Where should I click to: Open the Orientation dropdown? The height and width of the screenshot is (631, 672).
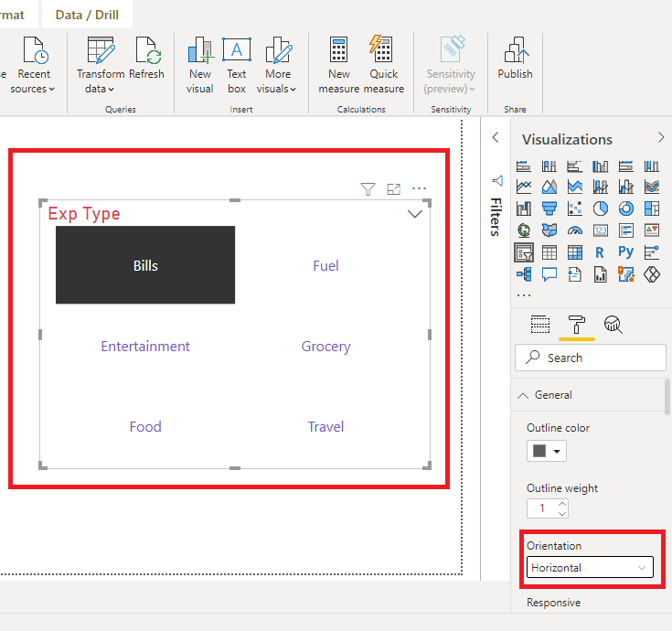tap(590, 568)
